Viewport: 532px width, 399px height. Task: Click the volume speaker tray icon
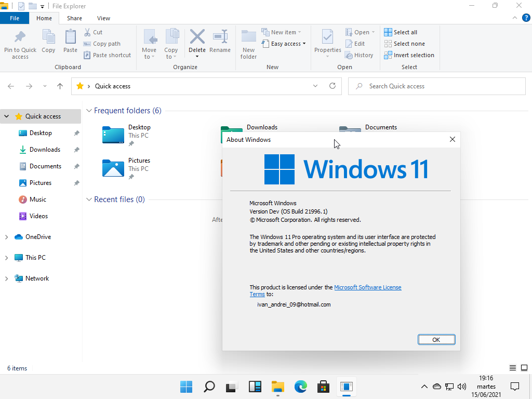(462, 387)
